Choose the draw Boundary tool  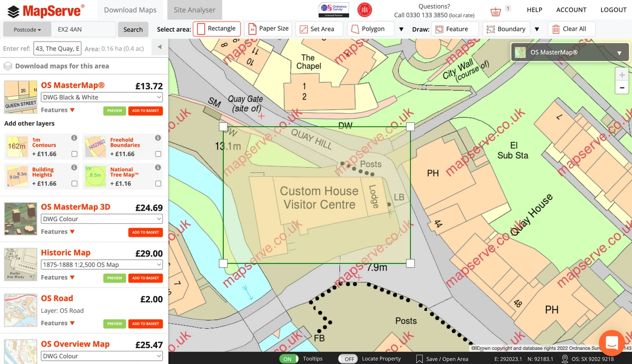click(506, 29)
